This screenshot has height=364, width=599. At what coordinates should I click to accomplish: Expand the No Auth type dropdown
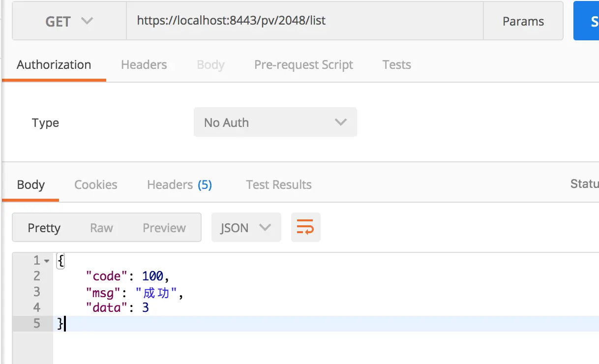coord(275,122)
